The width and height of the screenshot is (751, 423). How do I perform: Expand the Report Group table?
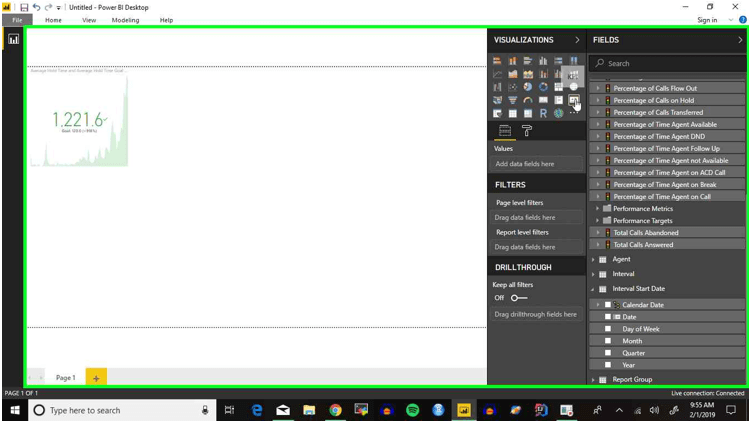[x=593, y=379]
